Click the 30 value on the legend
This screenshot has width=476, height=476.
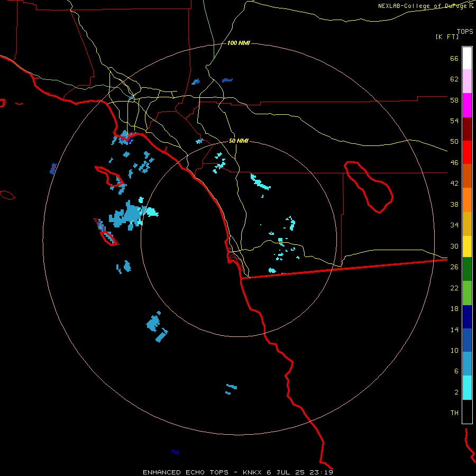(x=454, y=246)
